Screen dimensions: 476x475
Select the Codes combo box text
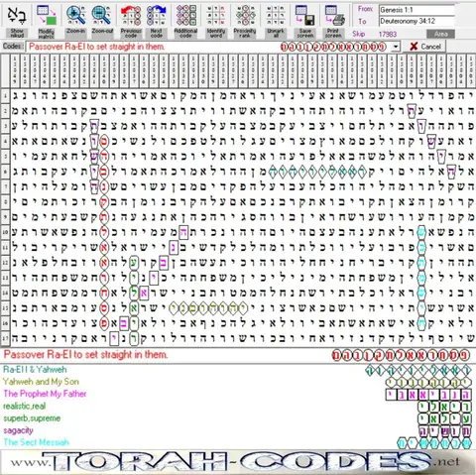96,47
